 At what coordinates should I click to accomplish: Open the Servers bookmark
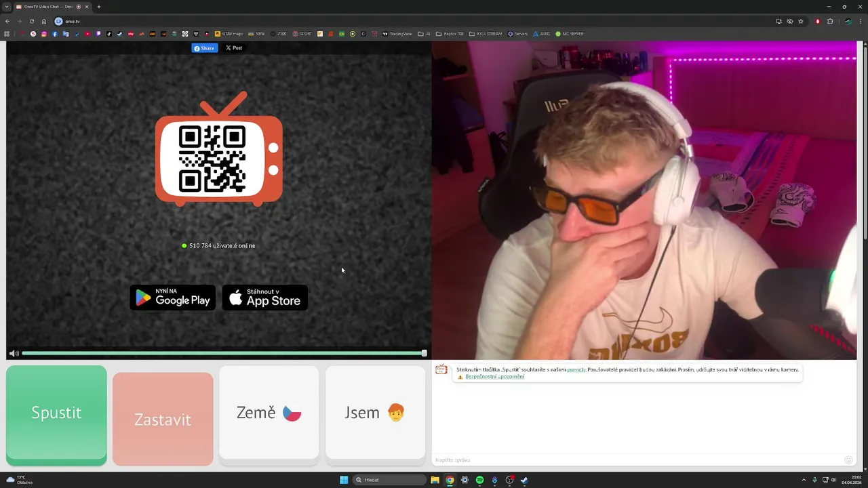pyautogui.click(x=517, y=34)
